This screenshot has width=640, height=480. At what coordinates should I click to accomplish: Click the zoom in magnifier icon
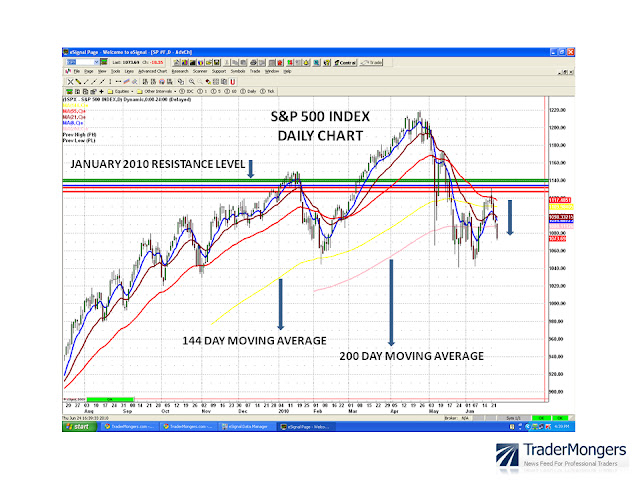(192, 82)
